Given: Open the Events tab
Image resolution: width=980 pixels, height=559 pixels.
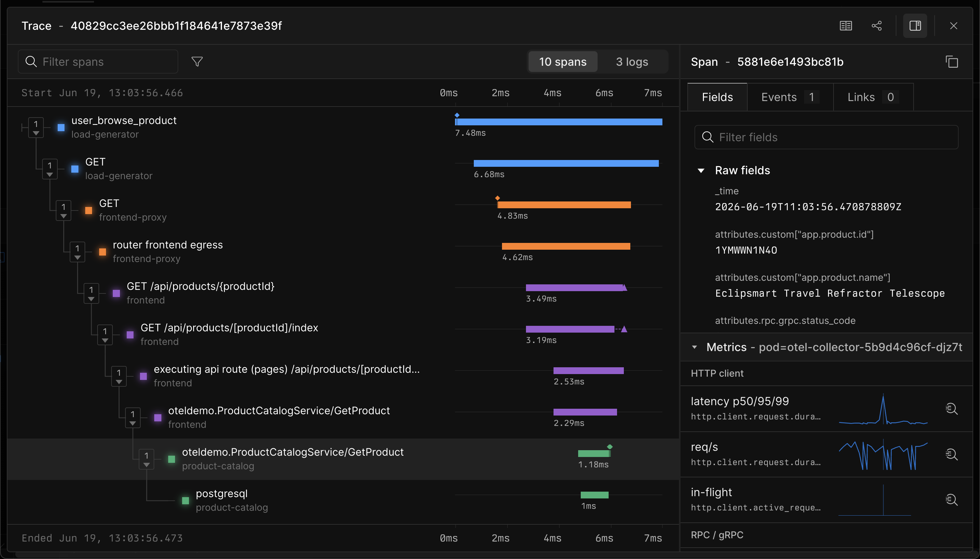Looking at the screenshot, I should click(x=790, y=97).
